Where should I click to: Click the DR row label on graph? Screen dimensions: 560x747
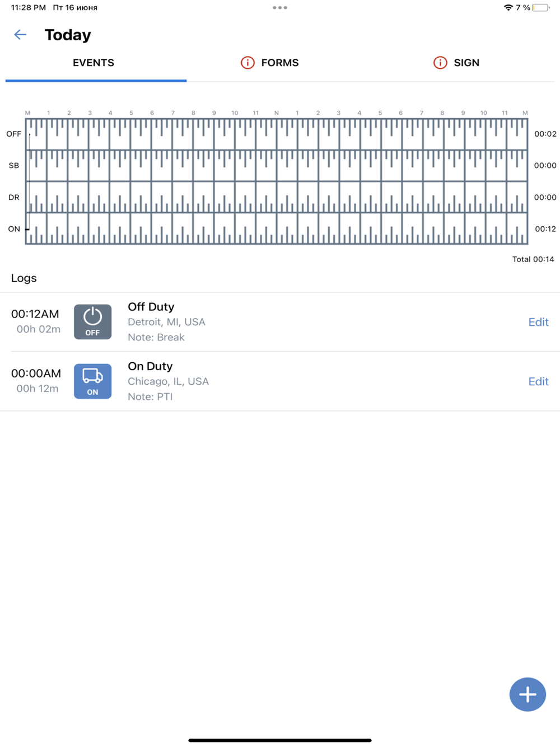14,197
